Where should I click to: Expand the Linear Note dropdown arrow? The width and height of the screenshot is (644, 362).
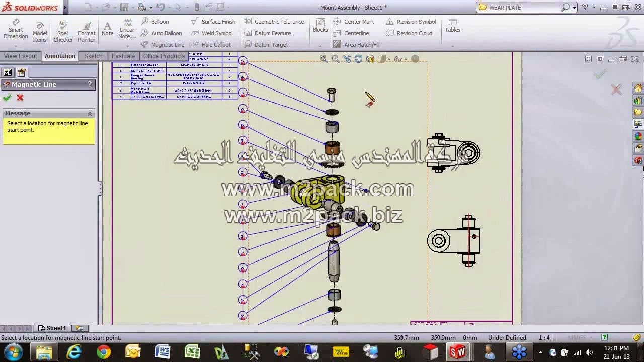[127, 46]
